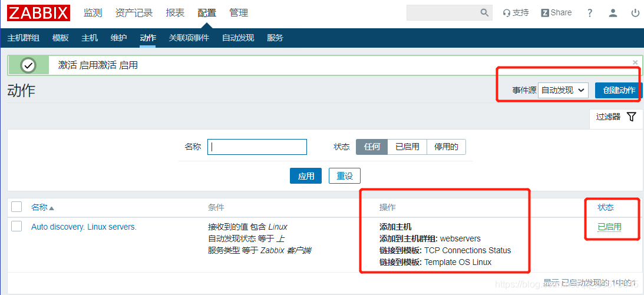This screenshot has height=295, width=644.
Task: Click the green checkmark success icon
Action: tap(29, 65)
